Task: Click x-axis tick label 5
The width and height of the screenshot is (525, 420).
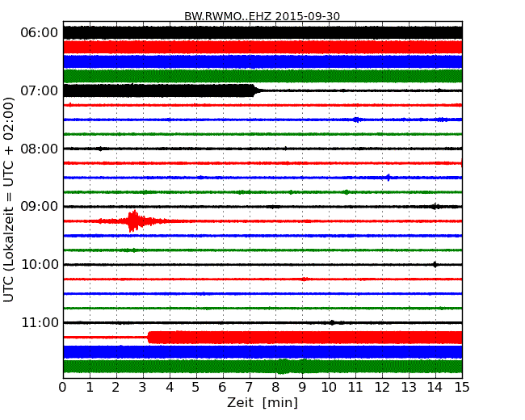Action: [195, 388]
